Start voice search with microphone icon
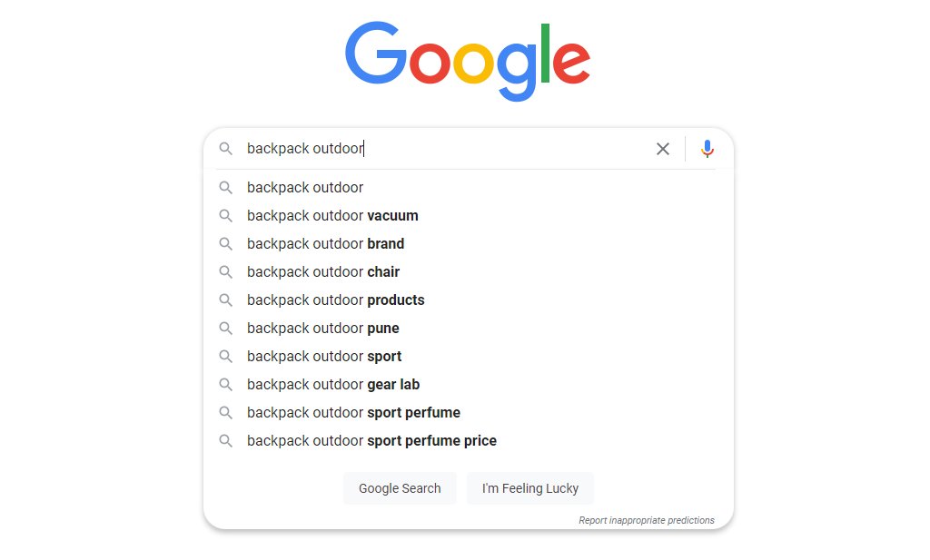Screen dimensions: 930x560 pos(707,149)
